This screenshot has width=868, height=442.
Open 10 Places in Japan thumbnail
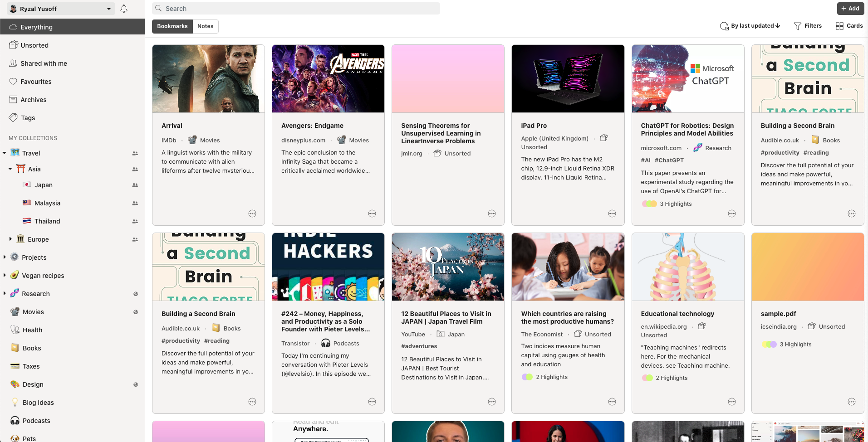coord(448,267)
